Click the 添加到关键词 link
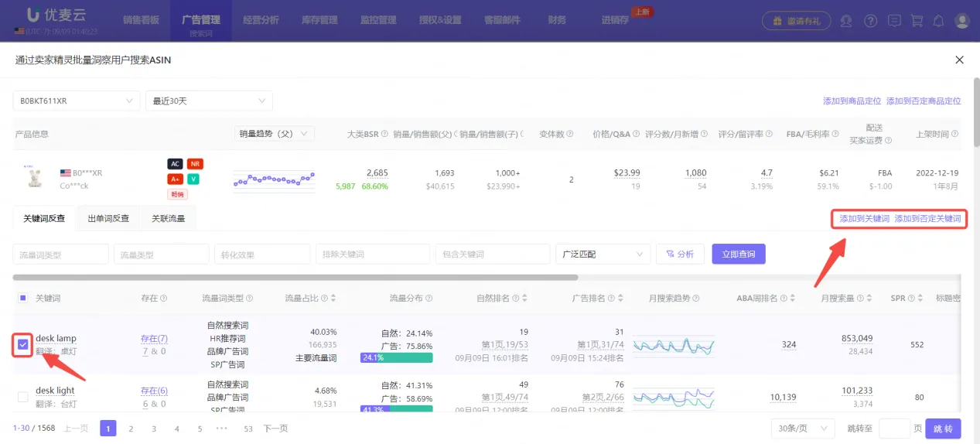This screenshot has height=444, width=980. [x=865, y=219]
